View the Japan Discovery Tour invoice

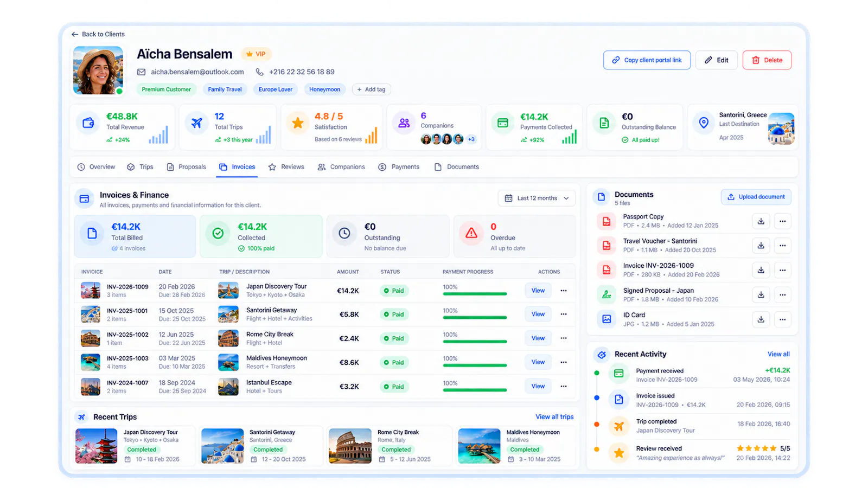click(538, 291)
